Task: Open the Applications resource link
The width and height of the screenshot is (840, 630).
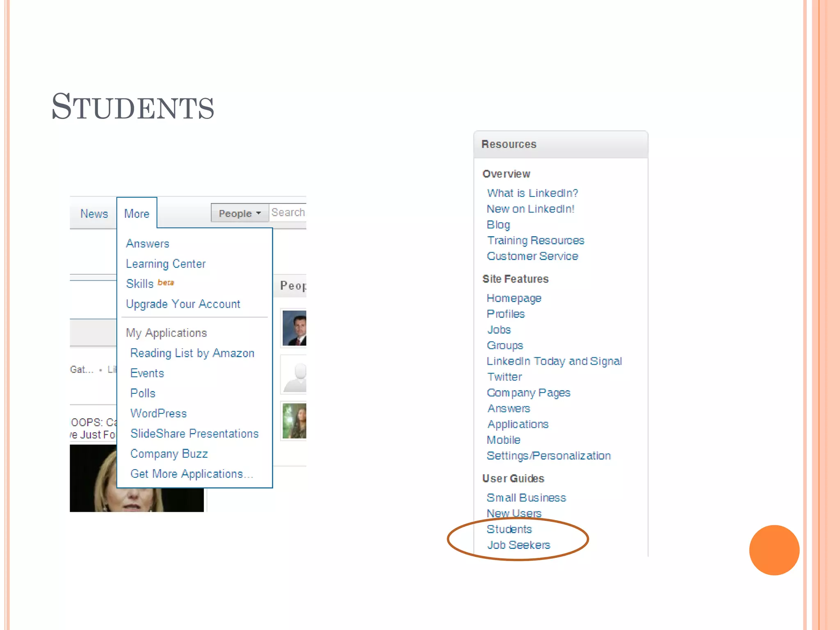Action: (518, 424)
